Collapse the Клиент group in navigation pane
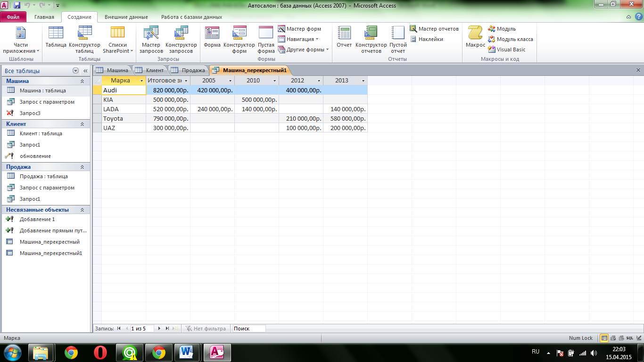Screen dimensions: 644x362 [82, 124]
